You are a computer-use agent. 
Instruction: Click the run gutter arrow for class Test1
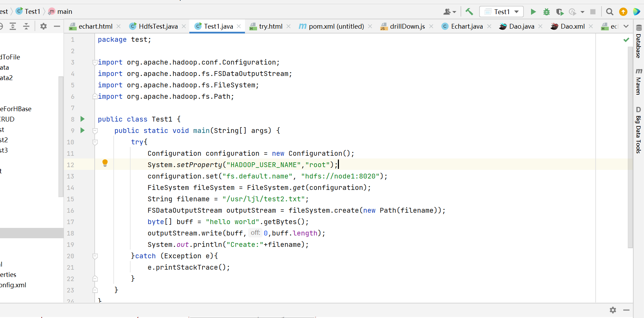[x=83, y=119]
